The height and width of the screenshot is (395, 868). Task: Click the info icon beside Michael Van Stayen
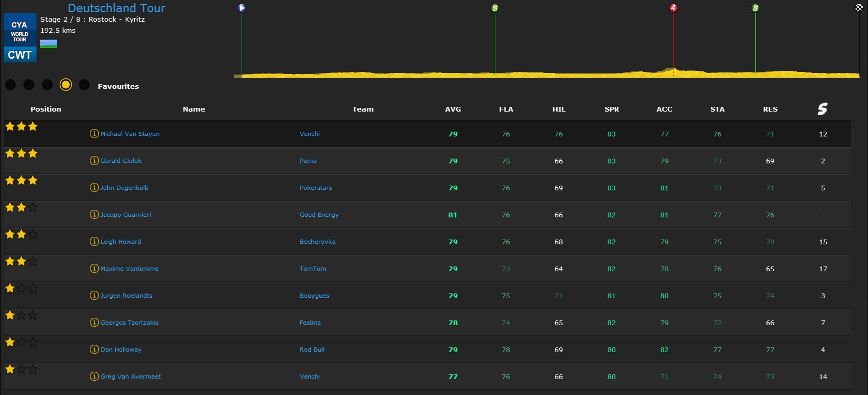point(94,134)
